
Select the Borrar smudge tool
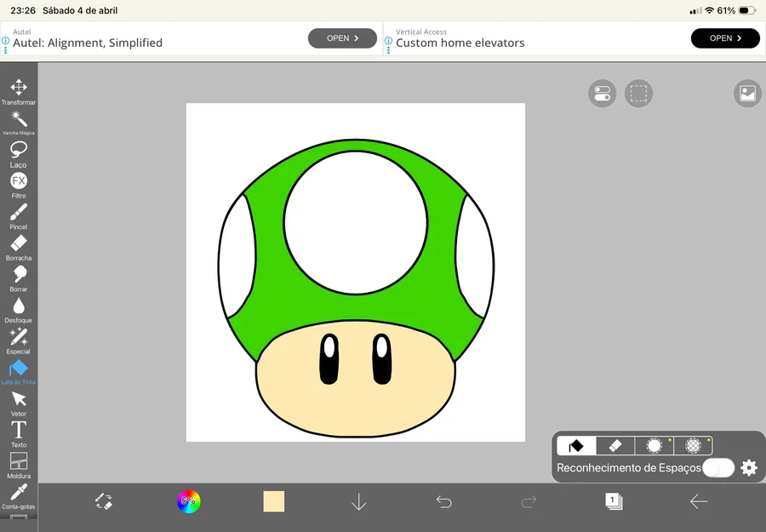tap(19, 279)
